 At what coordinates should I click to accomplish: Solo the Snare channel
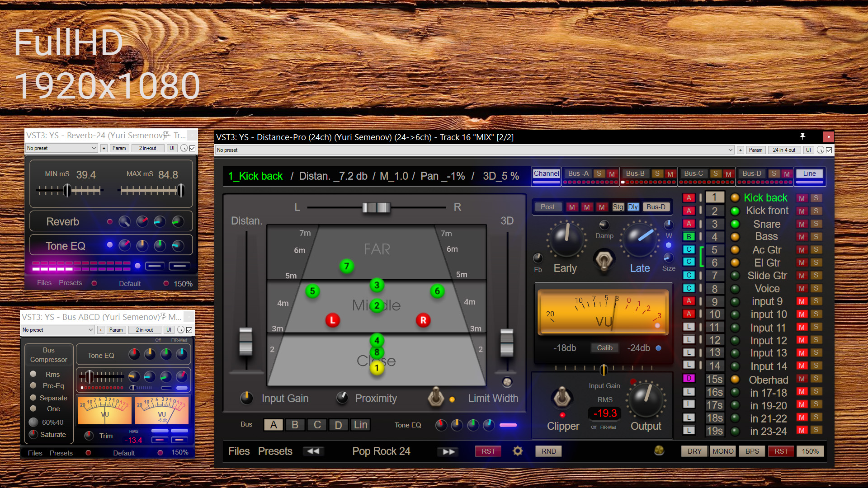click(816, 224)
